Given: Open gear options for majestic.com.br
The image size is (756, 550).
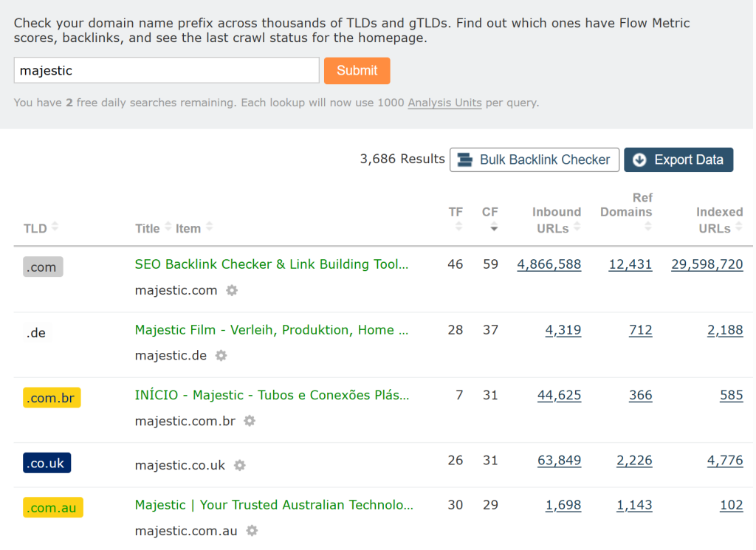Looking at the screenshot, I should 249,421.
